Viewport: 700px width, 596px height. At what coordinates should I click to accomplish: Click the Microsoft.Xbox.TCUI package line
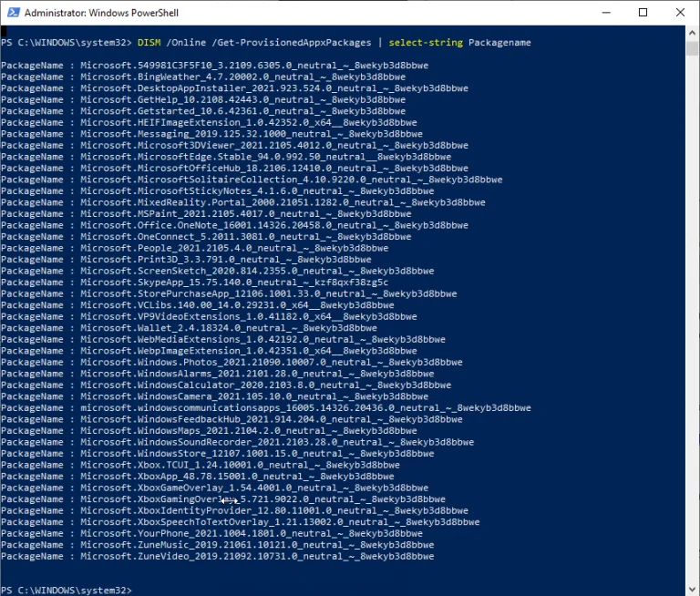click(201, 465)
